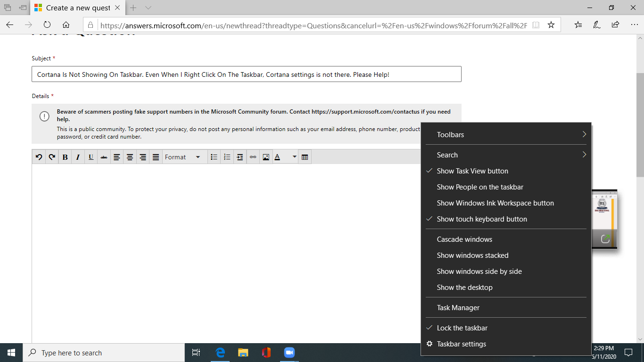This screenshot has height=362, width=644.
Task: Refresh the page
Action: pos(47,25)
